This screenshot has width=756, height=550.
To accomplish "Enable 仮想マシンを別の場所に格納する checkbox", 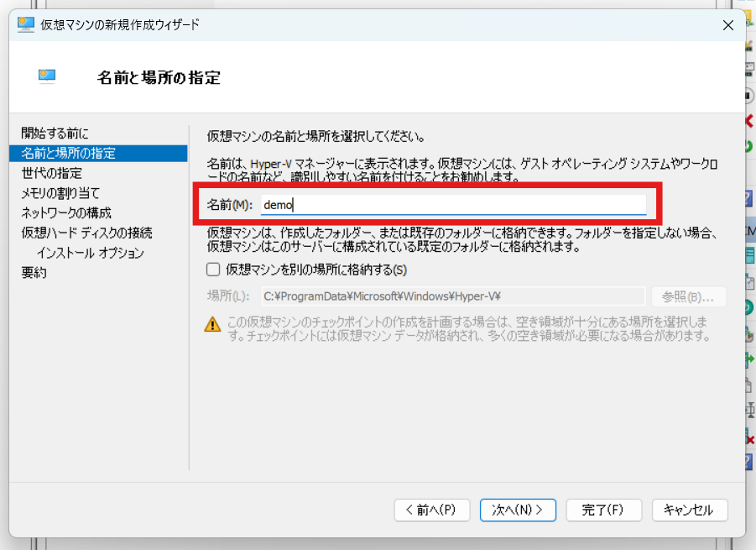I will pos(213,270).
